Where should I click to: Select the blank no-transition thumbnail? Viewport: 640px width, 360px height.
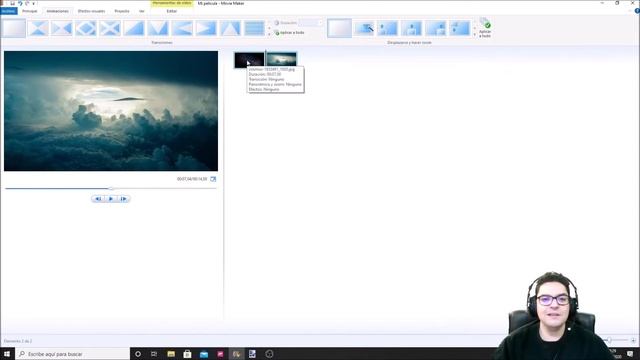(x=13, y=28)
